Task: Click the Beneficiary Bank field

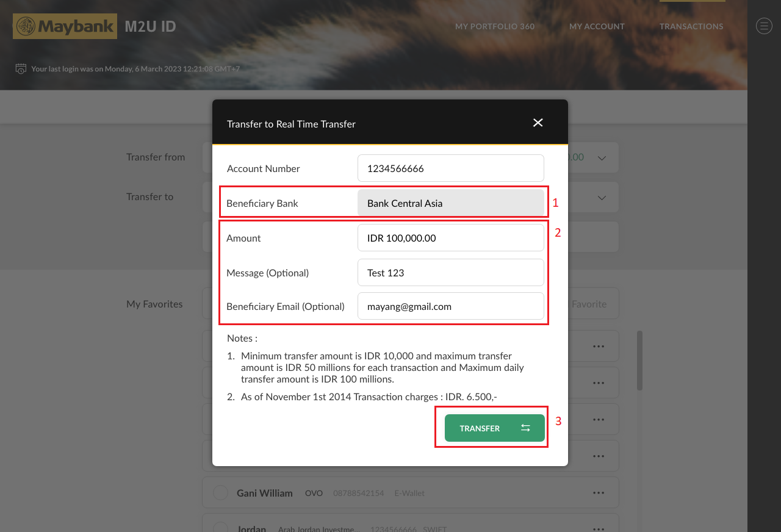Action: click(x=450, y=203)
